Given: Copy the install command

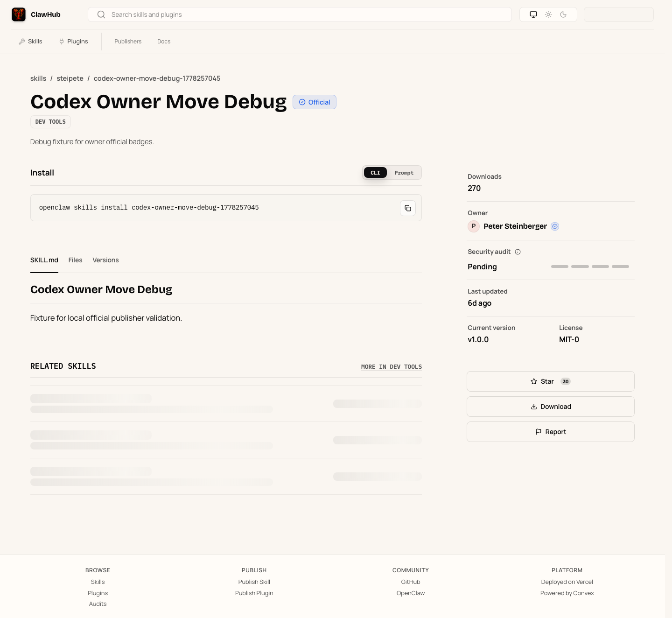Looking at the screenshot, I should [408, 208].
